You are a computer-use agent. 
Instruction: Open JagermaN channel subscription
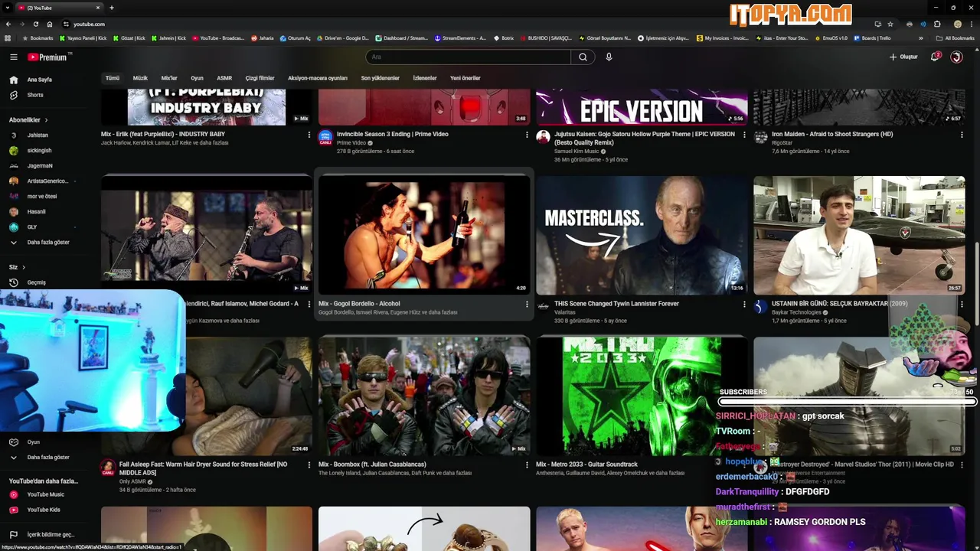[40, 165]
